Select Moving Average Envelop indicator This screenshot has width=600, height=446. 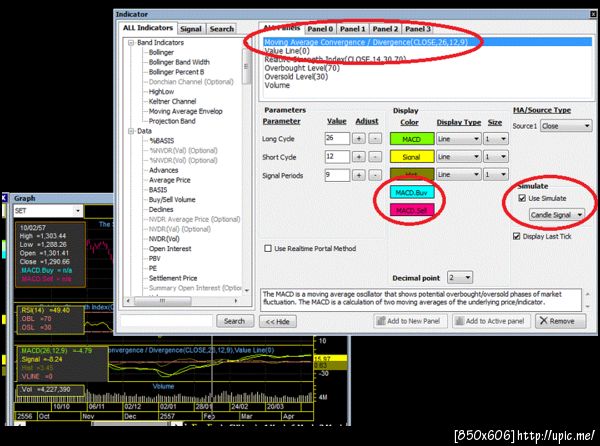pos(186,111)
